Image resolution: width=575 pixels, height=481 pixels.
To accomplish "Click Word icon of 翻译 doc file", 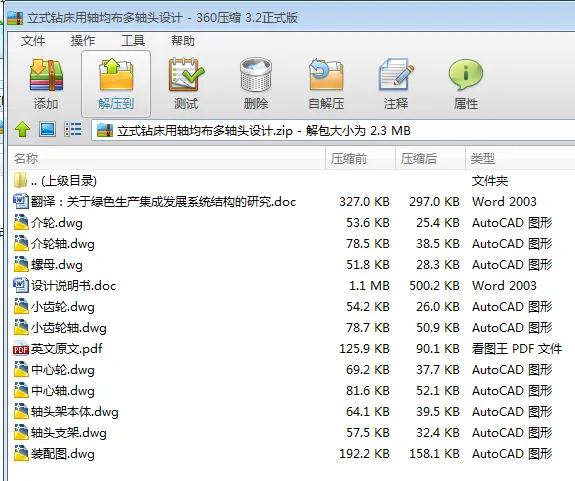I will (21, 201).
